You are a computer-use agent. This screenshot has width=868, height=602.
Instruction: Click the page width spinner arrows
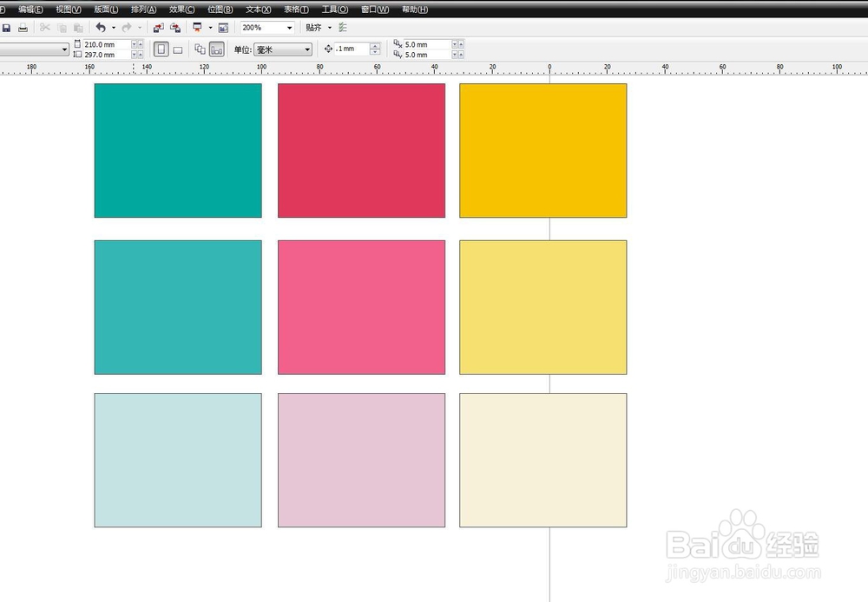pos(137,44)
